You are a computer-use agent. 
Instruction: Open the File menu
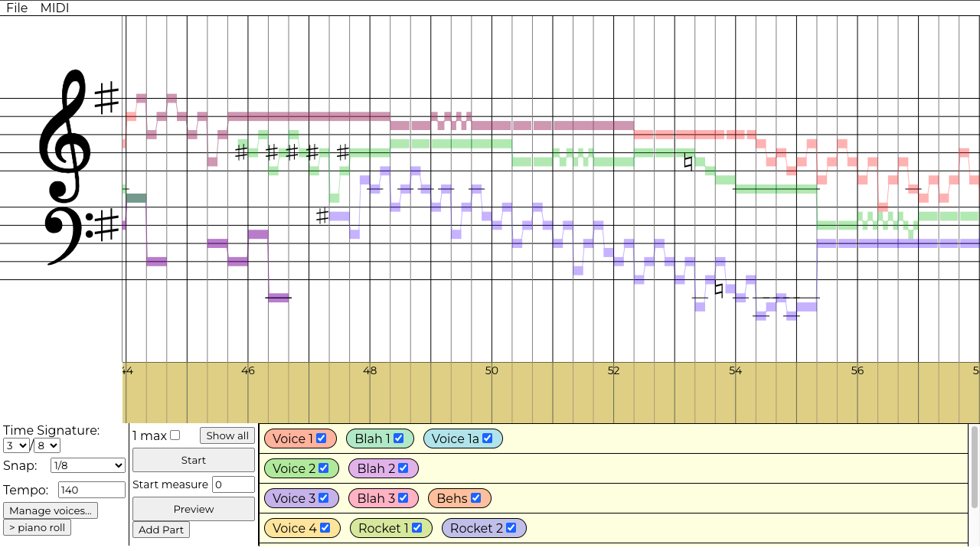point(17,8)
